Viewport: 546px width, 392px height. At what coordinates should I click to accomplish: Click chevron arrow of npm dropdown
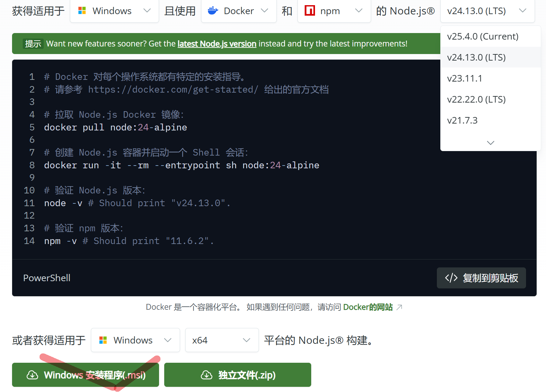point(359,11)
